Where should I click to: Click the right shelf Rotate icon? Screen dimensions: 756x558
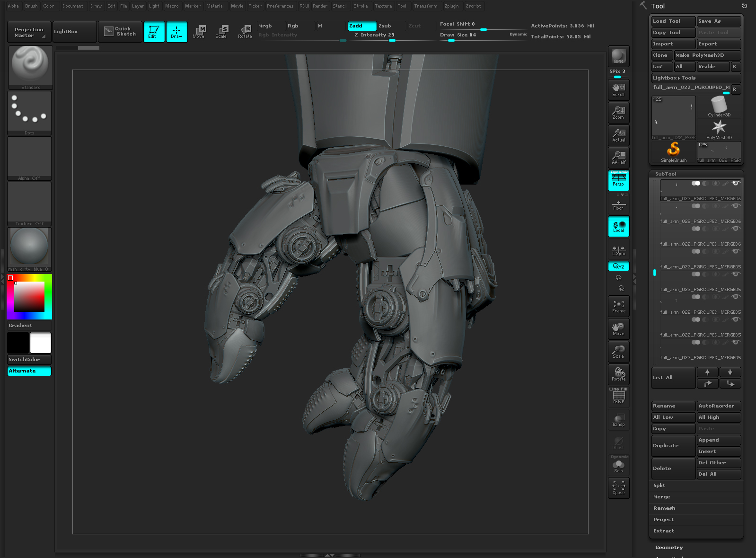click(618, 374)
